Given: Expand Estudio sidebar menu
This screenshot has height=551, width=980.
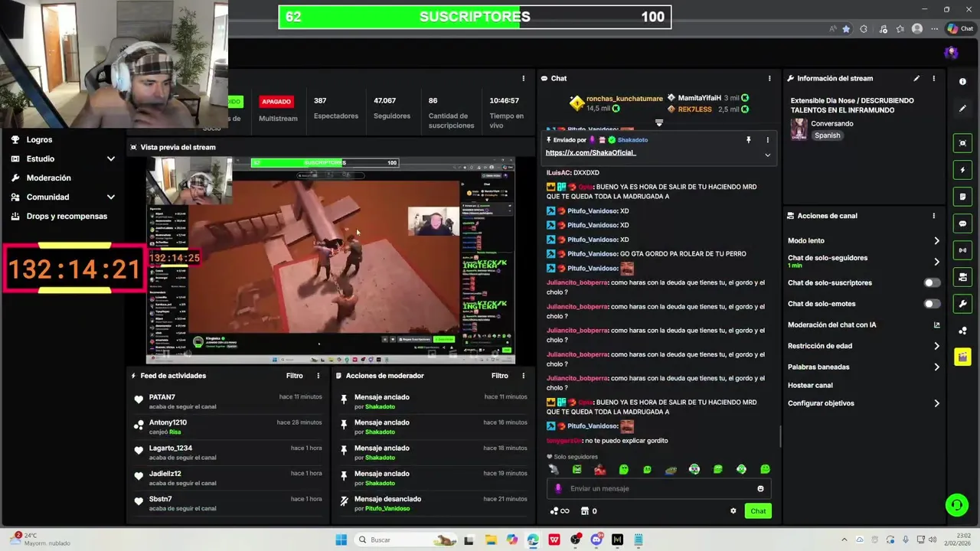Looking at the screenshot, I should [x=111, y=158].
